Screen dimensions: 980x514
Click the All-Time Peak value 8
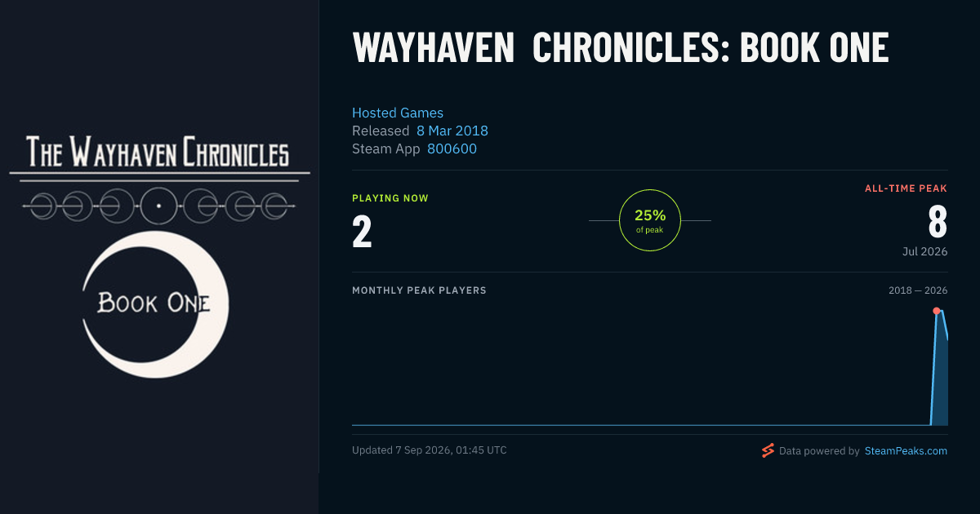(938, 221)
